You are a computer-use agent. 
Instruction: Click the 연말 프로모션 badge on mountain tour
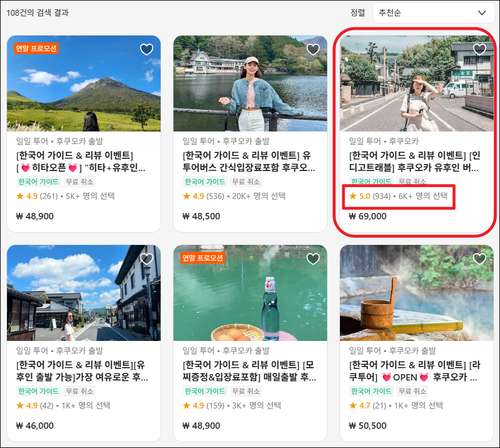36,48
